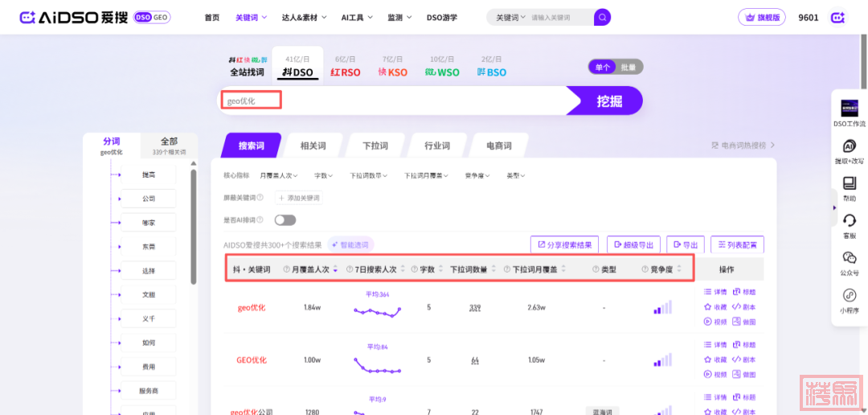Click the 挖掘 button
Viewport: 868px width, 415px height.
point(608,101)
